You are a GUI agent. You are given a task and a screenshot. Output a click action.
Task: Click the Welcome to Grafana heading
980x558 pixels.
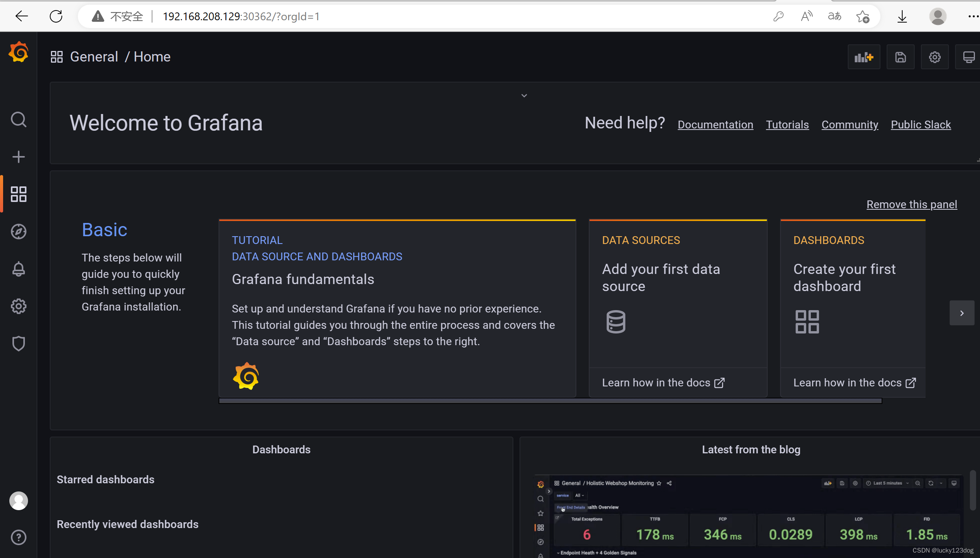click(166, 123)
